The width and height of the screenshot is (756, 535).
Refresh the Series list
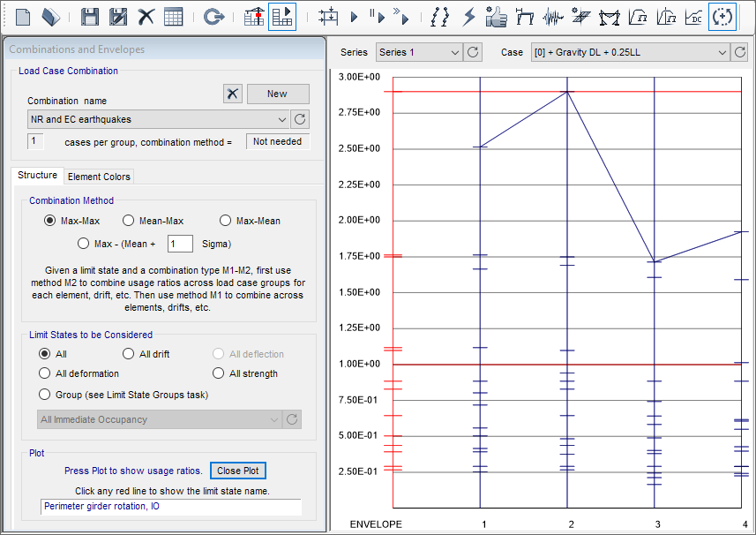click(x=473, y=52)
